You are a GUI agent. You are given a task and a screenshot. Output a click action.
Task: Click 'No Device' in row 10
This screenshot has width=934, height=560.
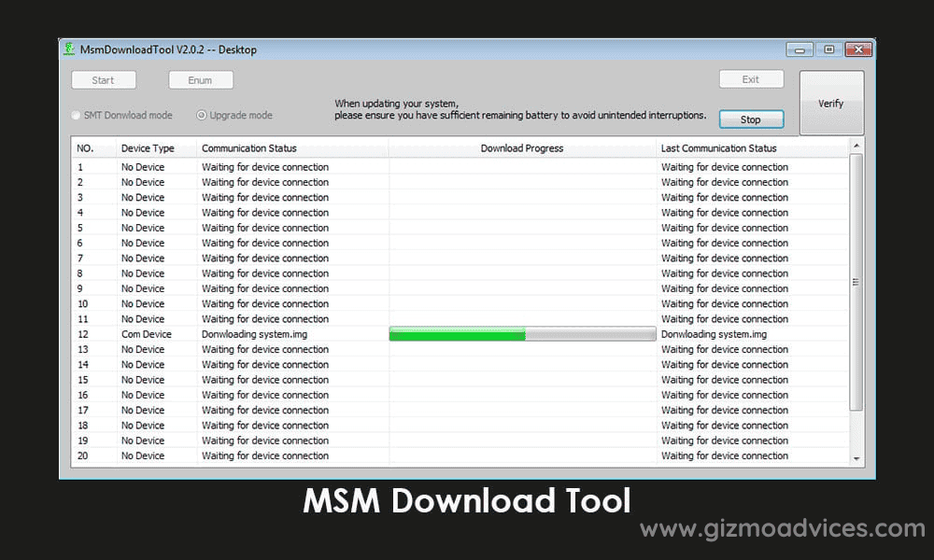[x=143, y=303]
